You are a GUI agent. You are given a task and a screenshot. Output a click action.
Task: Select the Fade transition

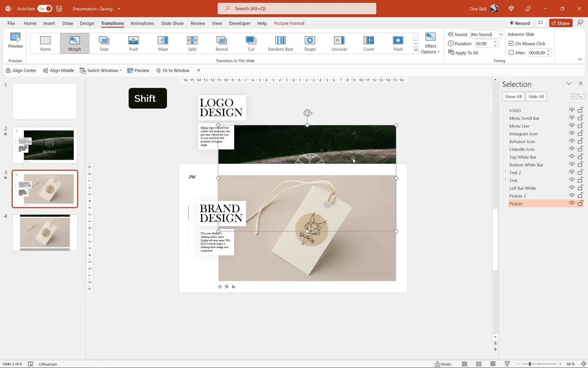pos(104,43)
